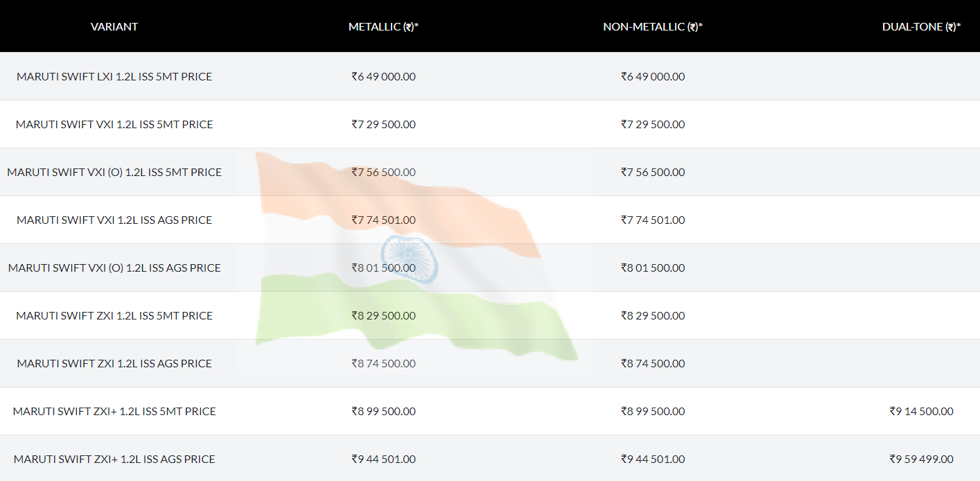Click the metallic price of the LXI variant
The height and width of the screenshot is (481, 980).
pos(383,76)
